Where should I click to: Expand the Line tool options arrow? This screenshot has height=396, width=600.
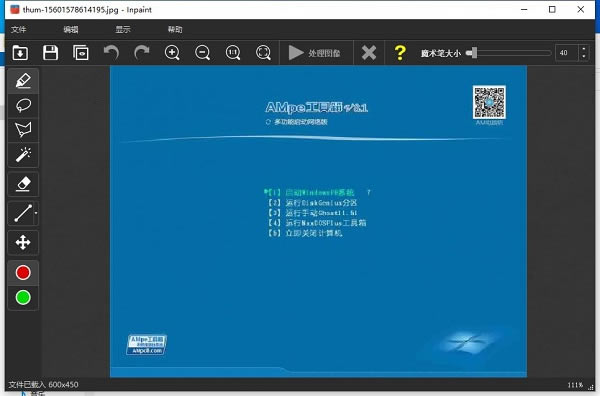(36, 213)
